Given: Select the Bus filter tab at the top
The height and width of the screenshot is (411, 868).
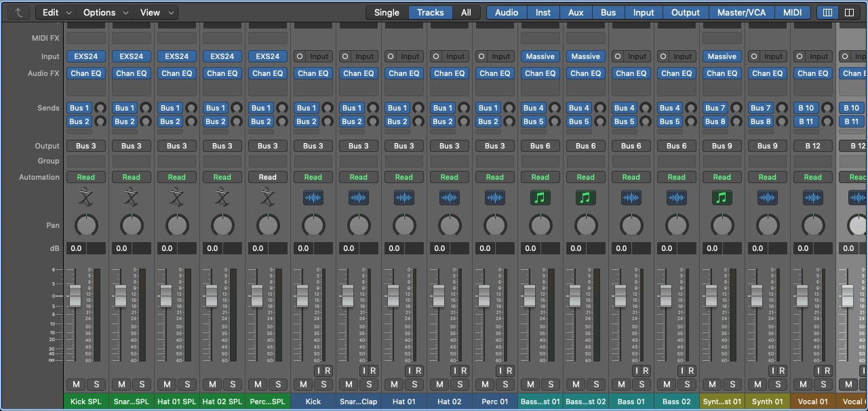Looking at the screenshot, I should pos(608,12).
